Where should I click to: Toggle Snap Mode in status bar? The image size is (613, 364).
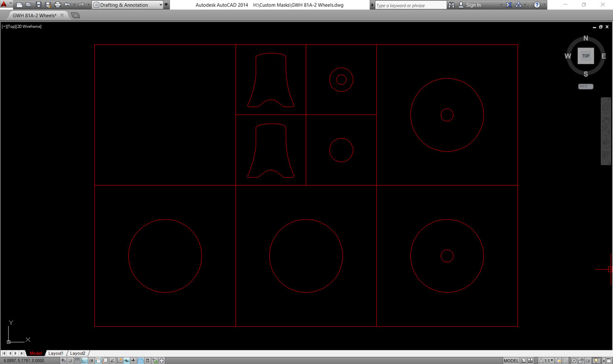70,361
